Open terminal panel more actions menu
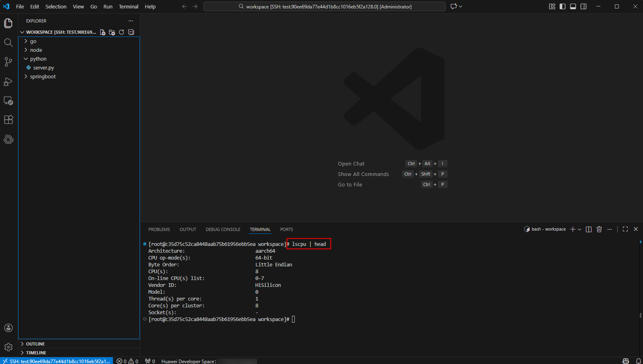643x364 pixels. 610,229
